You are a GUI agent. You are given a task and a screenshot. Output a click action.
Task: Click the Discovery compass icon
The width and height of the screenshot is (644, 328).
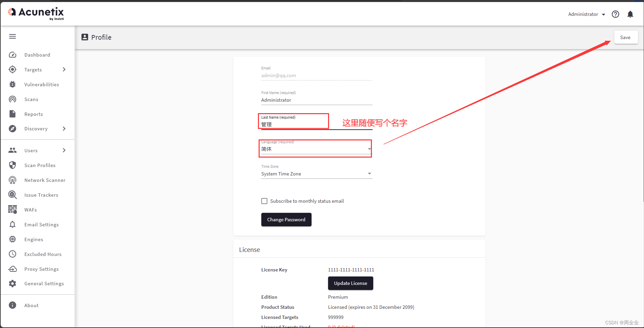(x=12, y=129)
